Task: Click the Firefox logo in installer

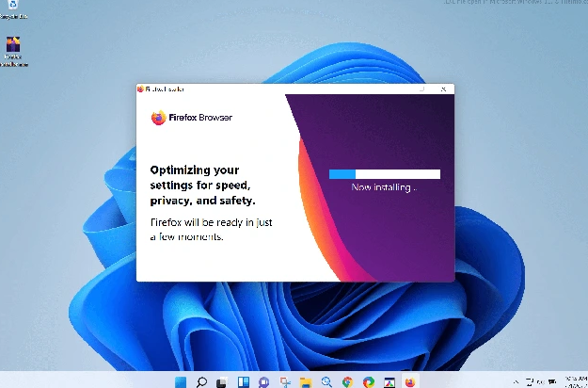Action: pos(159,118)
